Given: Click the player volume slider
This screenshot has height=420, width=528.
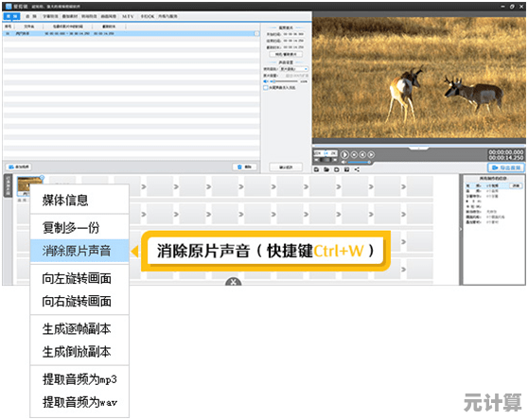Looking at the screenshot, I should 360,162.
